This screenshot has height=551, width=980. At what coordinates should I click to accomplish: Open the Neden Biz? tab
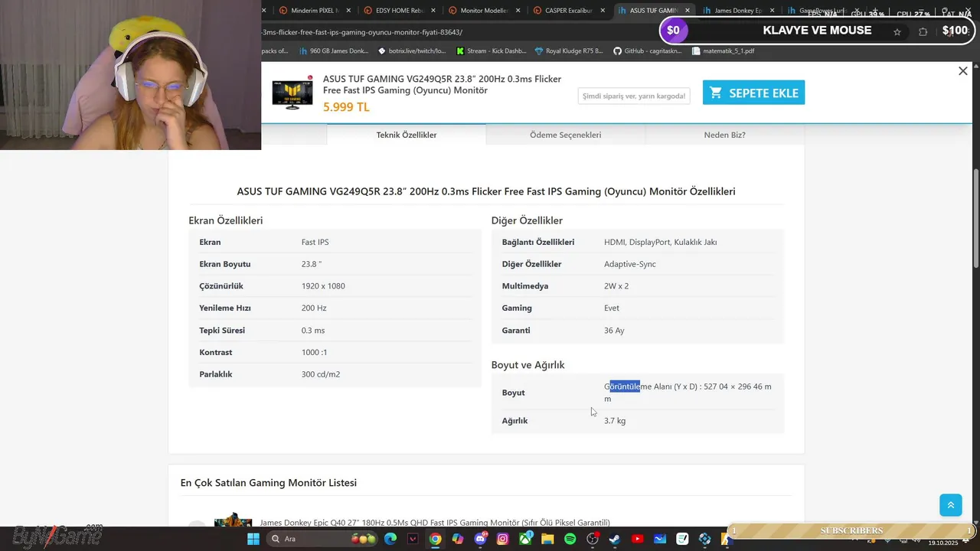click(x=725, y=135)
